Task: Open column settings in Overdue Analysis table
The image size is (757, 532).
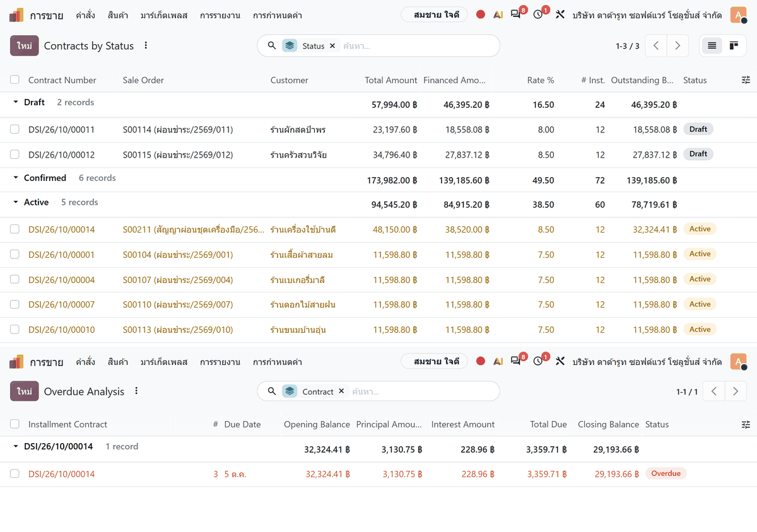Action: pyautogui.click(x=746, y=425)
